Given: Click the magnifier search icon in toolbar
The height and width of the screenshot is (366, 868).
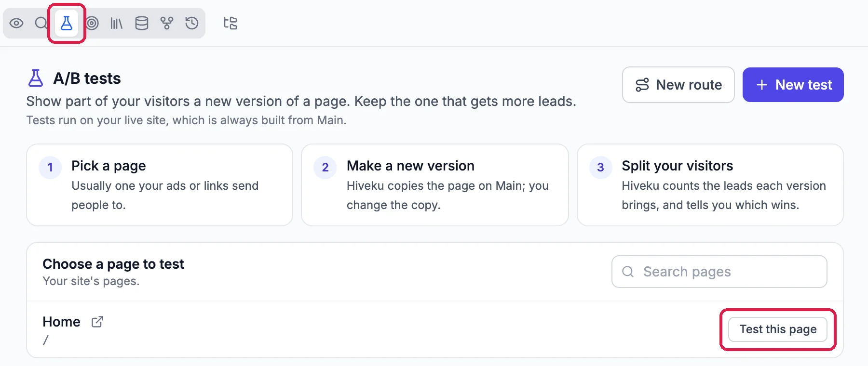Looking at the screenshot, I should tap(41, 23).
